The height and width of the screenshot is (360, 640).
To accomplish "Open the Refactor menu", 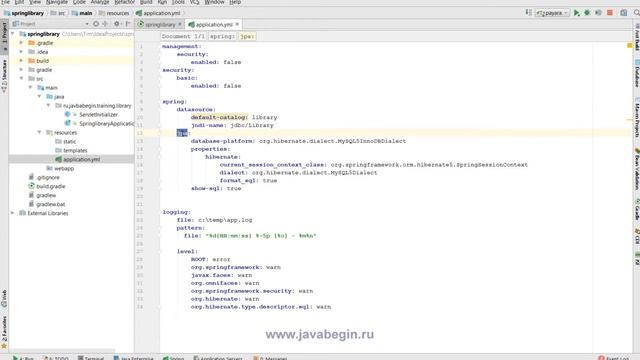I will [124, 2].
